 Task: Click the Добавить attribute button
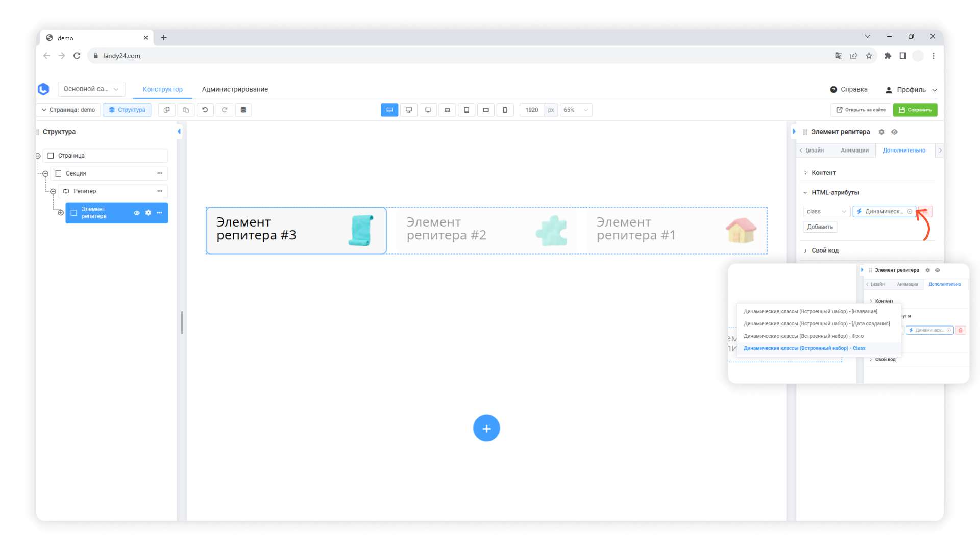click(820, 227)
